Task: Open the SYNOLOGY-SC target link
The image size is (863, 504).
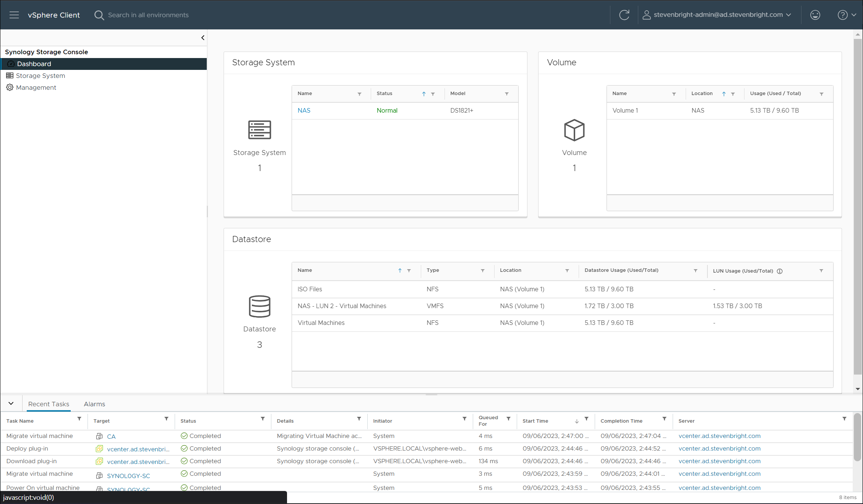Action: coord(128,476)
